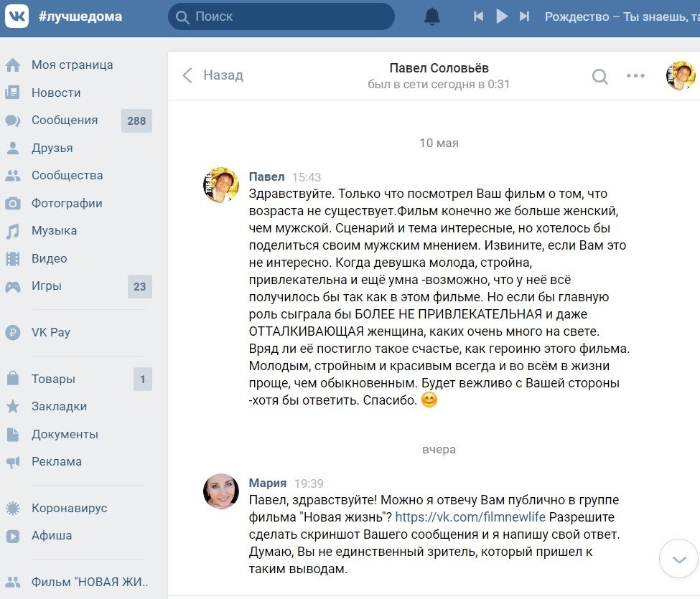Viewport: 700px width, 599px height.
Task: Click the VK logo icon
Action: pos(17,16)
